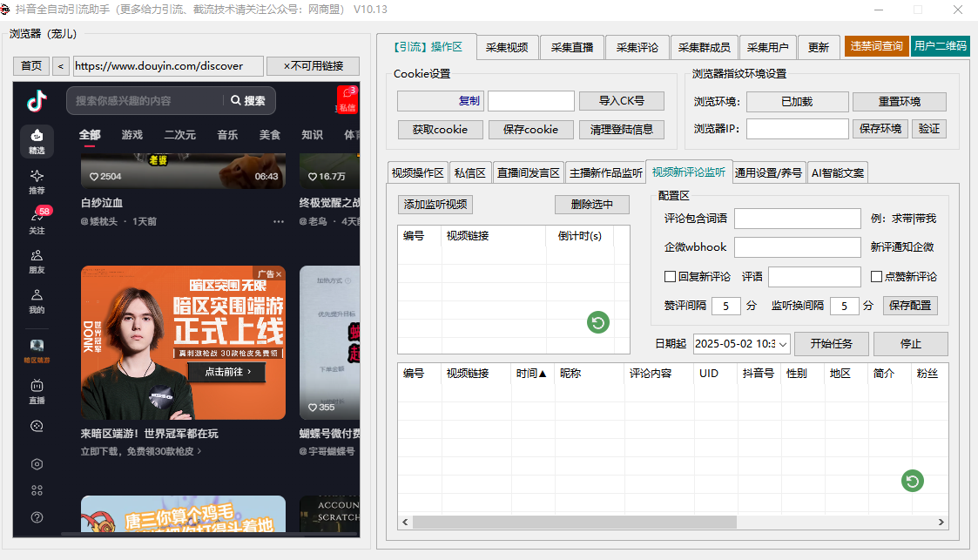978x560 pixels.
Task: Click the 企微wbhook input field
Action: [797, 247]
